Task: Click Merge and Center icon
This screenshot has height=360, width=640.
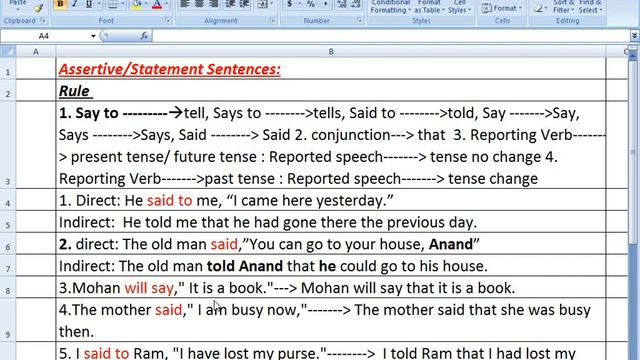Action: click(x=262, y=4)
